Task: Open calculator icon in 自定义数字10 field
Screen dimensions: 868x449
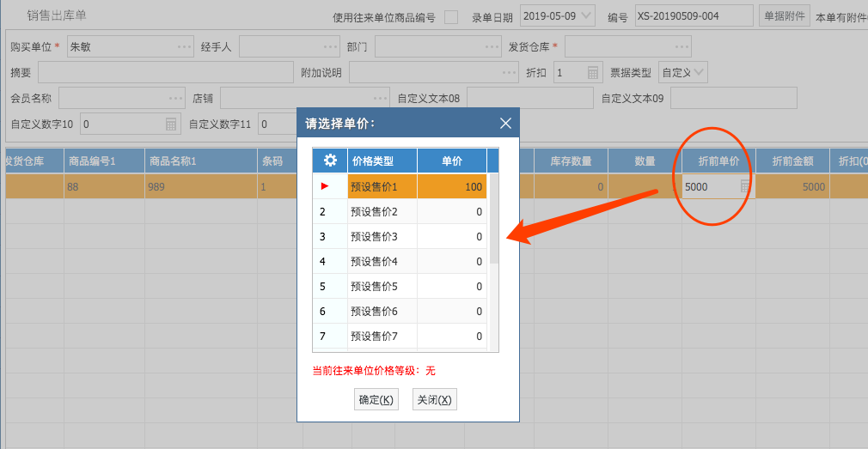Action: click(171, 124)
